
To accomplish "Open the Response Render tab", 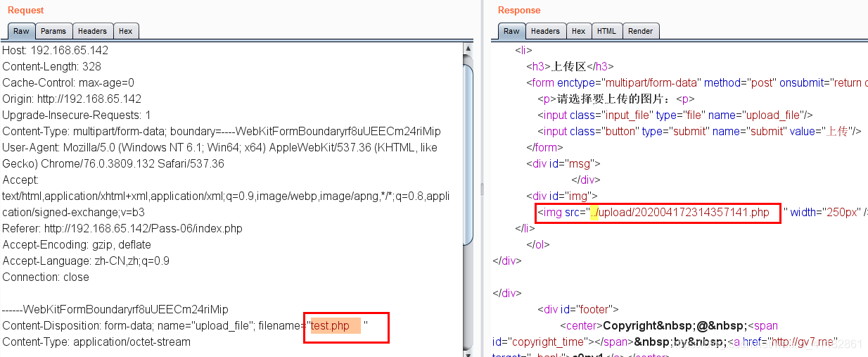I will pyautogui.click(x=641, y=31).
